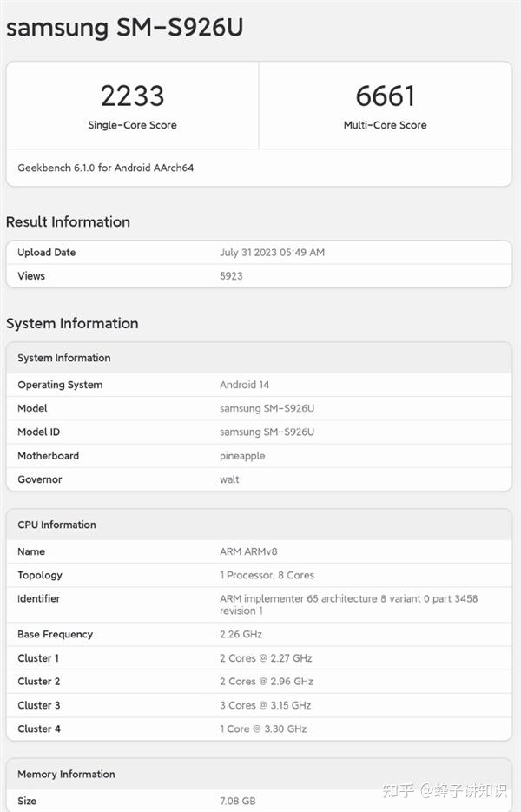Click the Upload Date value July 31 2023

click(x=272, y=253)
